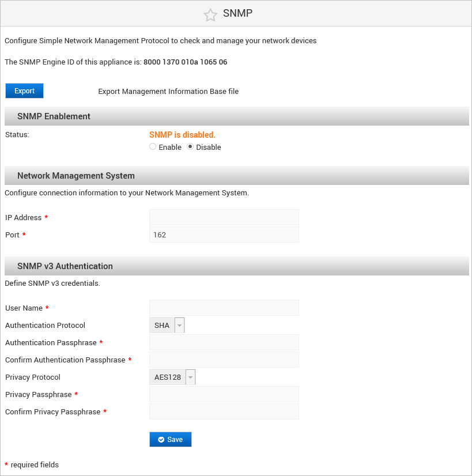Click the Confirm Privacy Passphrase field
The image size is (472, 476).
[224, 411]
